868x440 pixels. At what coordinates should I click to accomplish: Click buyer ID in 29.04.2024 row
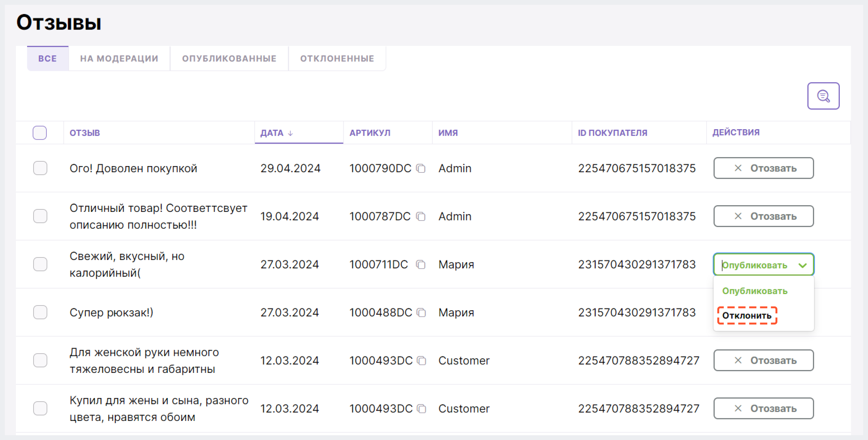637,168
